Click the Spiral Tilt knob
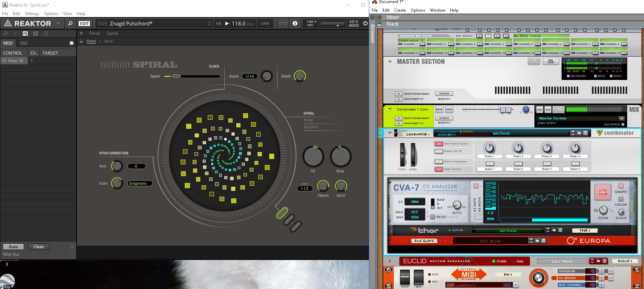Viewport: 644px width, 289px height. click(x=313, y=157)
